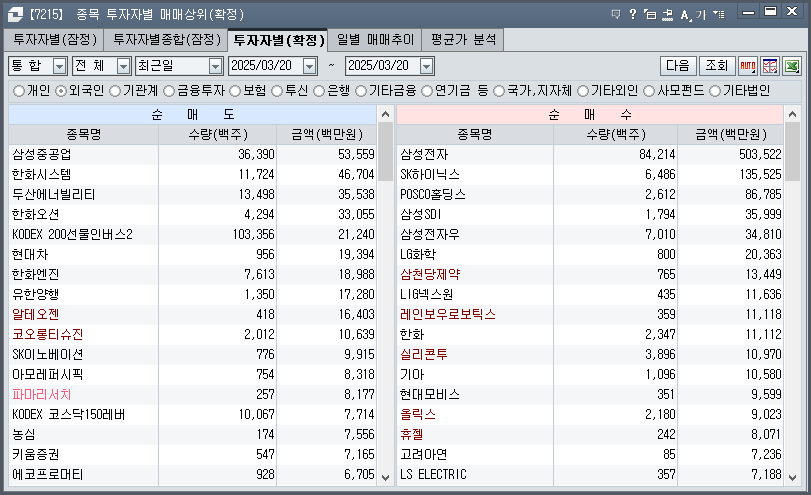Select the 기타법인 radio button
This screenshot has width=811, height=495.
coord(715,91)
